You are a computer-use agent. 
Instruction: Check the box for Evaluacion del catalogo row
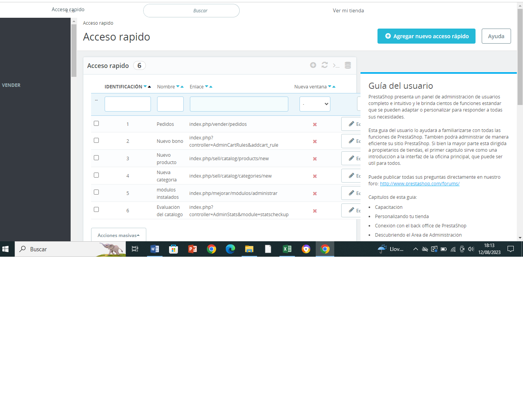click(x=96, y=210)
